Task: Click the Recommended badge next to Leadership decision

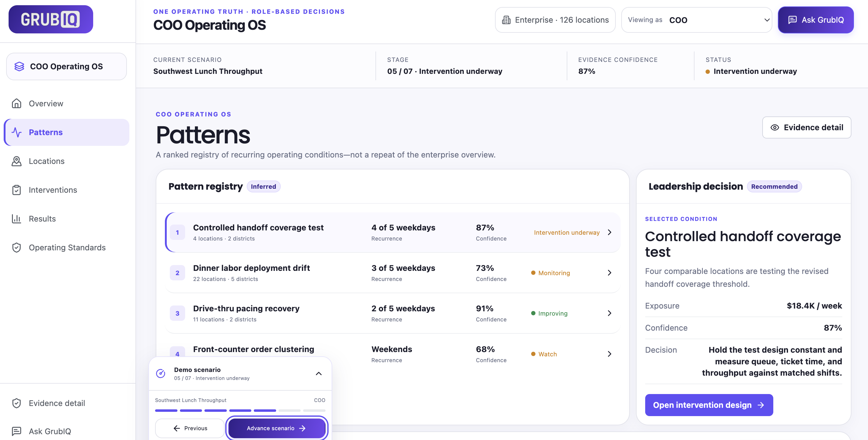Action: pyautogui.click(x=774, y=186)
